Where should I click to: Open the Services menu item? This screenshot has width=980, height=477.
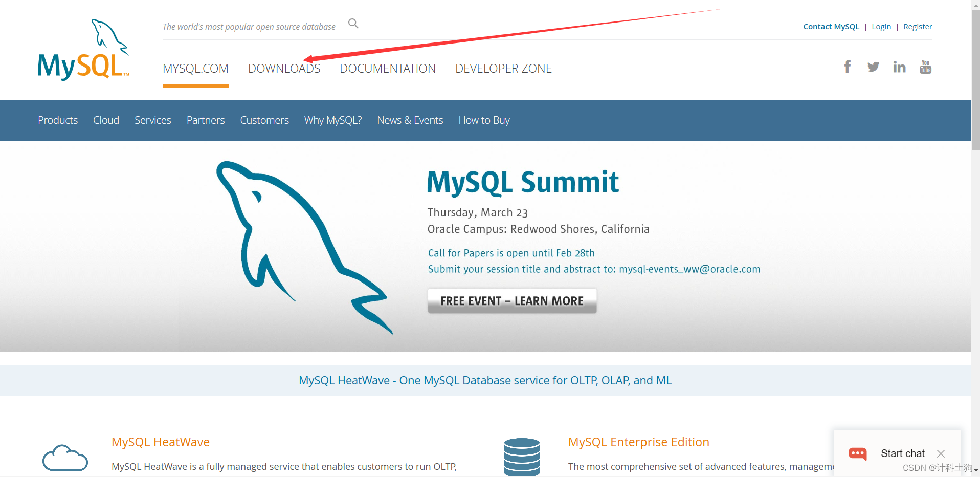point(153,120)
